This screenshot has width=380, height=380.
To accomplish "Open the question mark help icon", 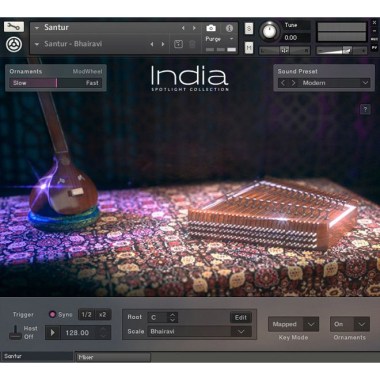I will coord(365,109).
